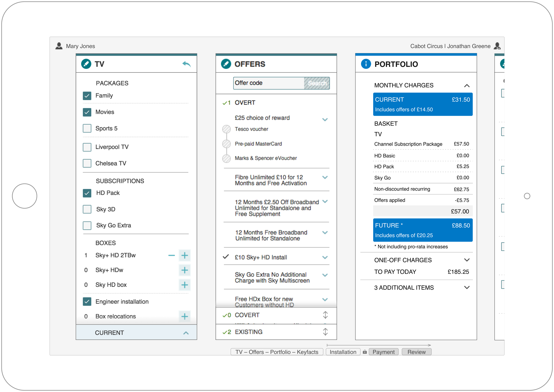Remove a Sky+ HD 2TBw box with minus
Image resolution: width=554 pixels, height=392 pixels.
(172, 255)
